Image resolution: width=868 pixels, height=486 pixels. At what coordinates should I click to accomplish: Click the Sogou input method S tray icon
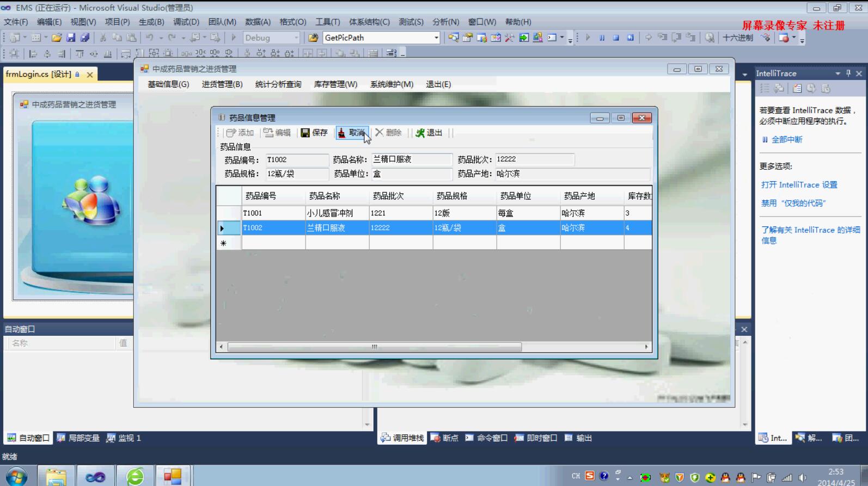[590, 476]
